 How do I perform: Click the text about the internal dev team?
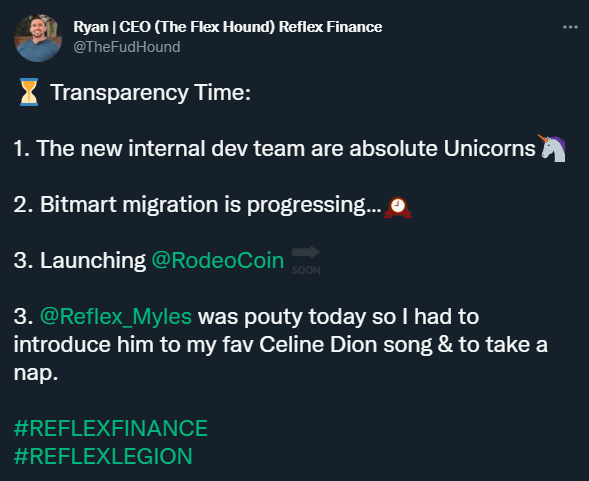coord(275,148)
